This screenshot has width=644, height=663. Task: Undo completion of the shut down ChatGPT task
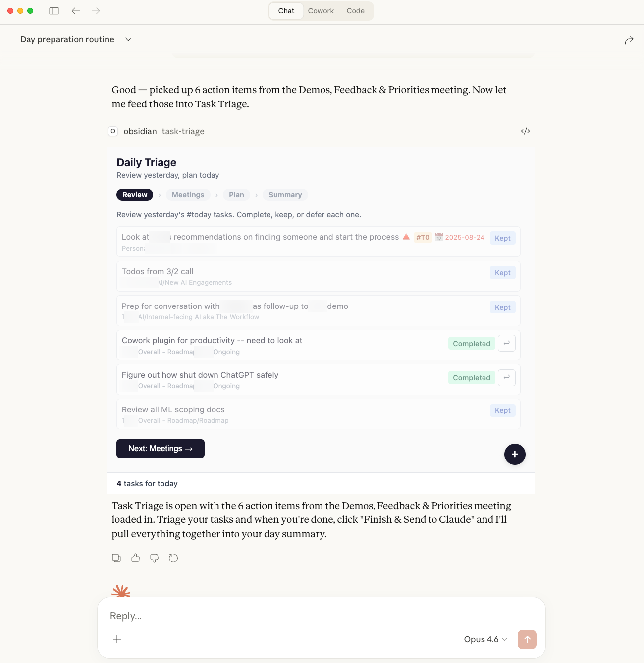[507, 378]
